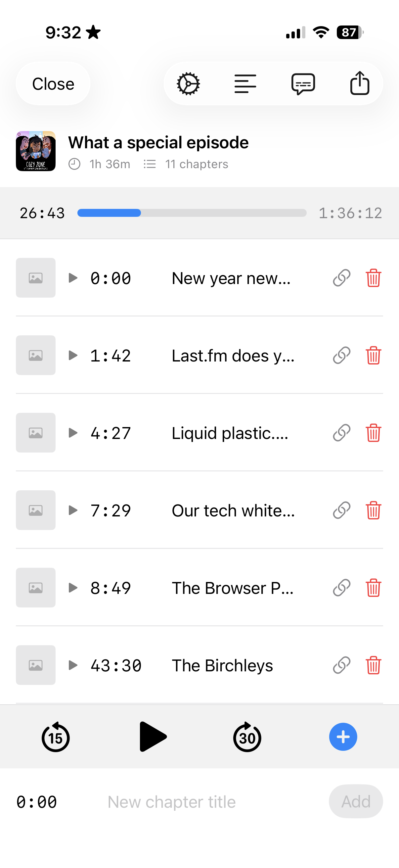
Task: Open the chapter list text-lines icon
Action: pyautogui.click(x=245, y=83)
